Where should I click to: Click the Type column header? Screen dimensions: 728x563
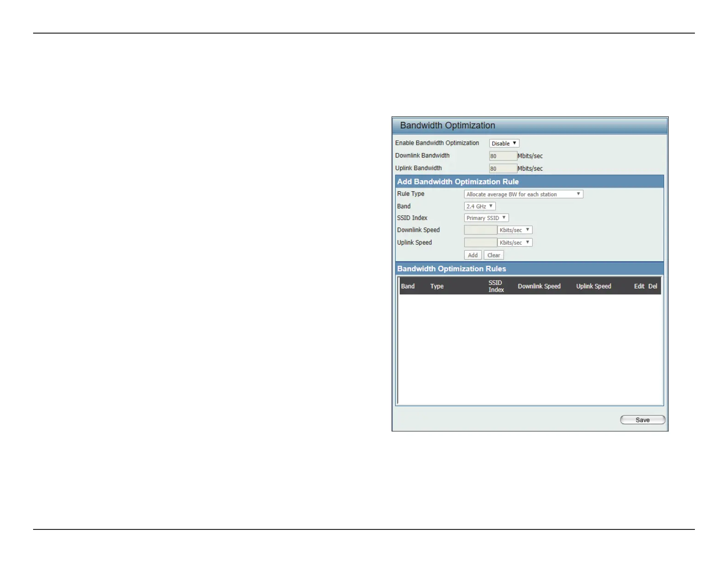point(437,286)
